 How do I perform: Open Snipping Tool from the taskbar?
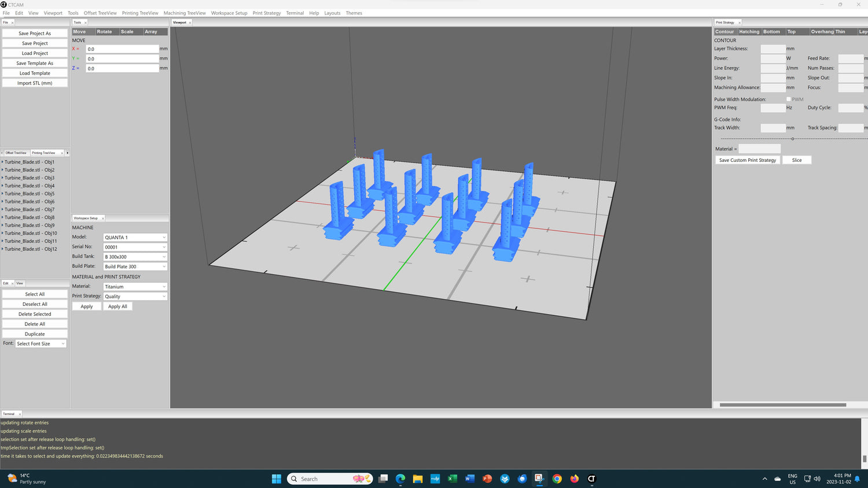pyautogui.click(x=539, y=479)
